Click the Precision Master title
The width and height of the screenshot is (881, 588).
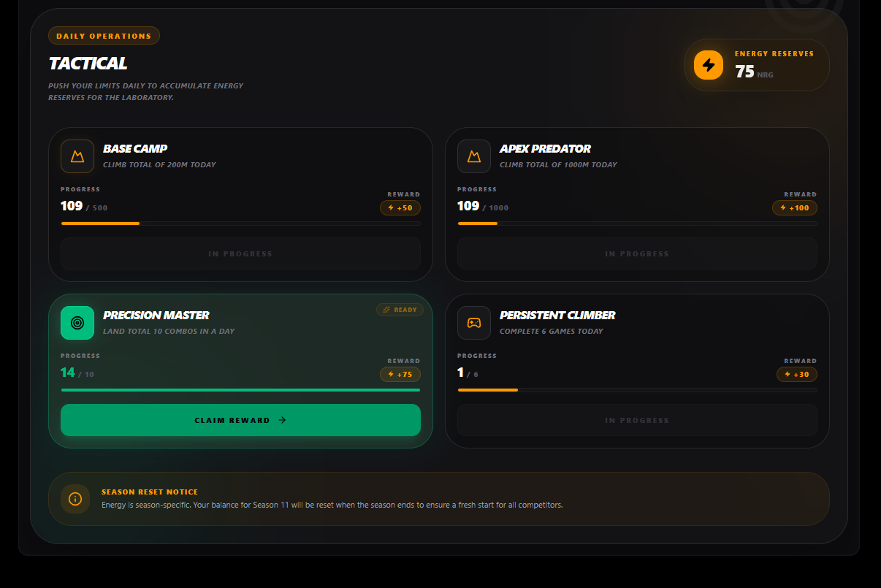[156, 315]
